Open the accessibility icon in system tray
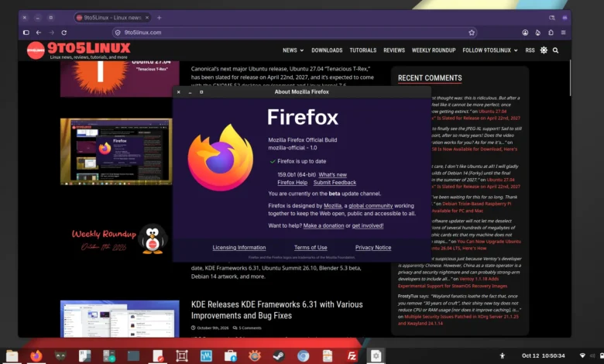Image resolution: width=604 pixels, height=364 pixels. click(x=502, y=356)
